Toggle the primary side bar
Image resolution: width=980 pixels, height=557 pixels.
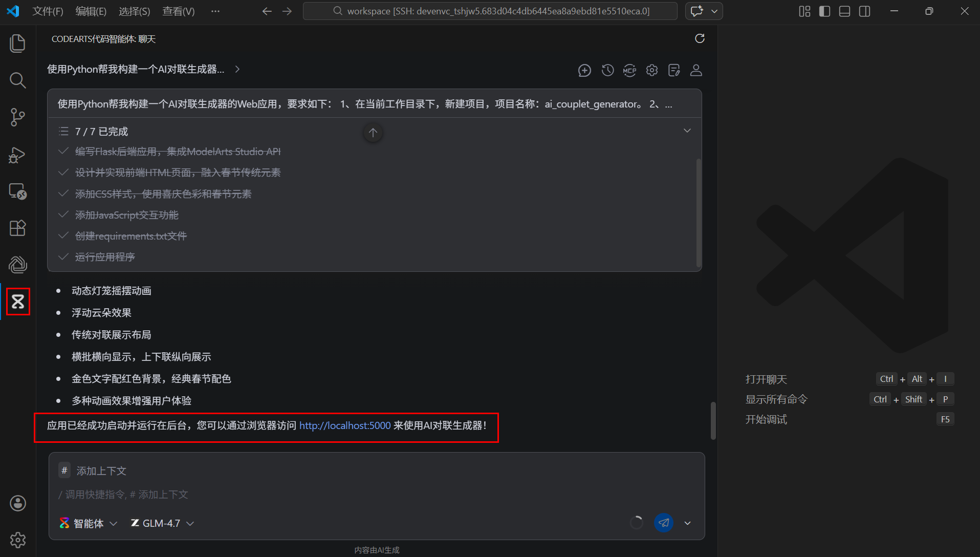click(824, 11)
